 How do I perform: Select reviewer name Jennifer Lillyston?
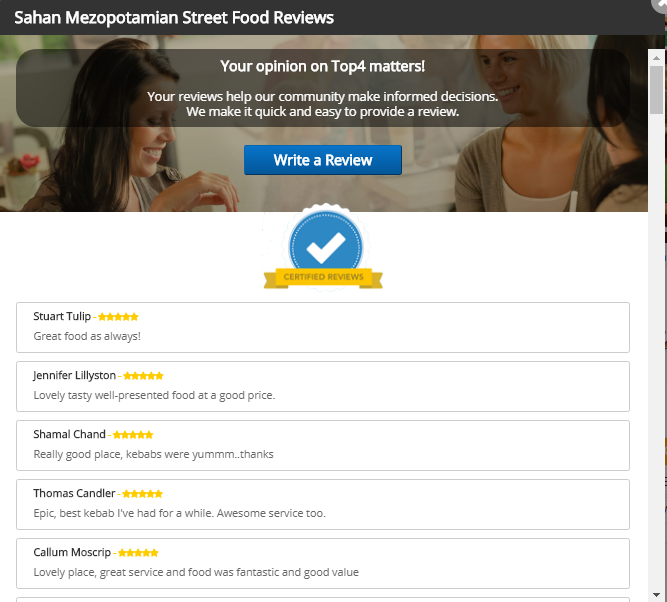point(74,376)
